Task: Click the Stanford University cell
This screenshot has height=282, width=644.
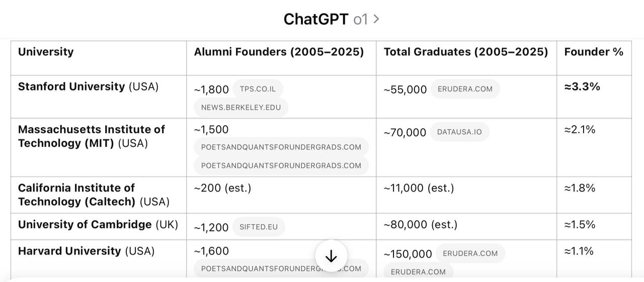Action: (99, 97)
